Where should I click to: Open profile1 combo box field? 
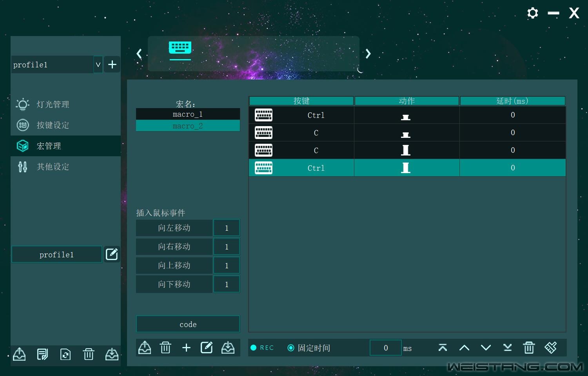(52, 64)
